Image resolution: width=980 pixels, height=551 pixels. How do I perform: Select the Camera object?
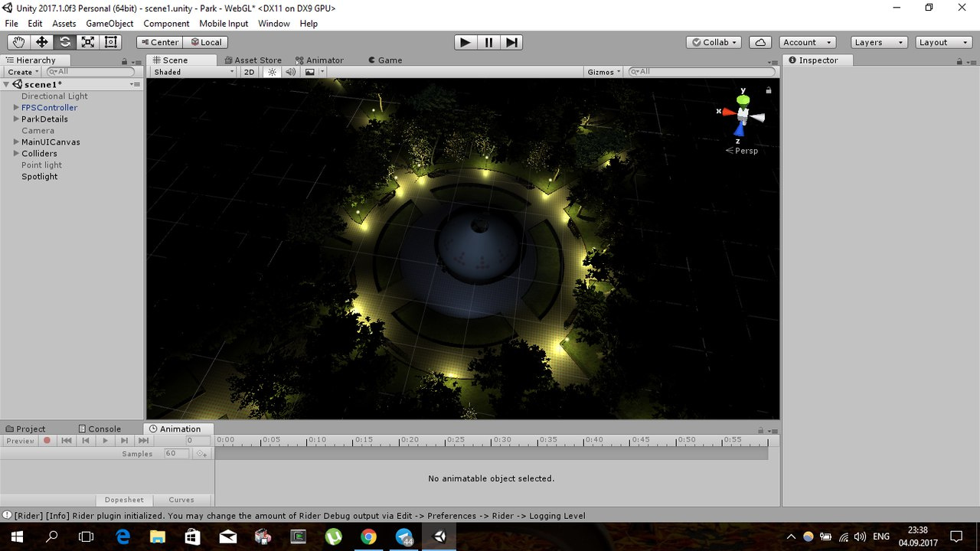tap(38, 130)
